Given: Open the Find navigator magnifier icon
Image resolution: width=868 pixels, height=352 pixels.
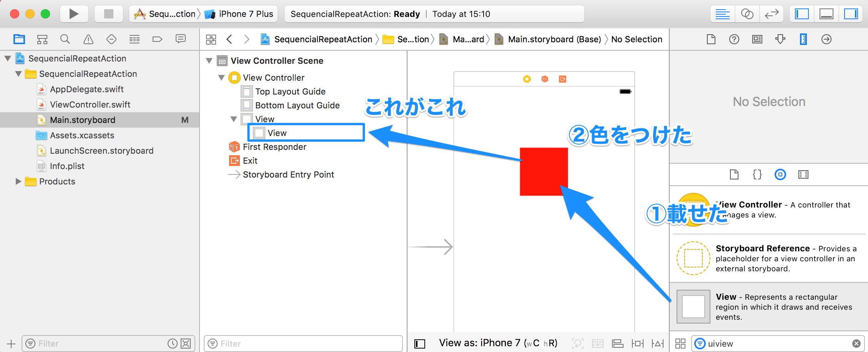Looking at the screenshot, I should coord(65,39).
